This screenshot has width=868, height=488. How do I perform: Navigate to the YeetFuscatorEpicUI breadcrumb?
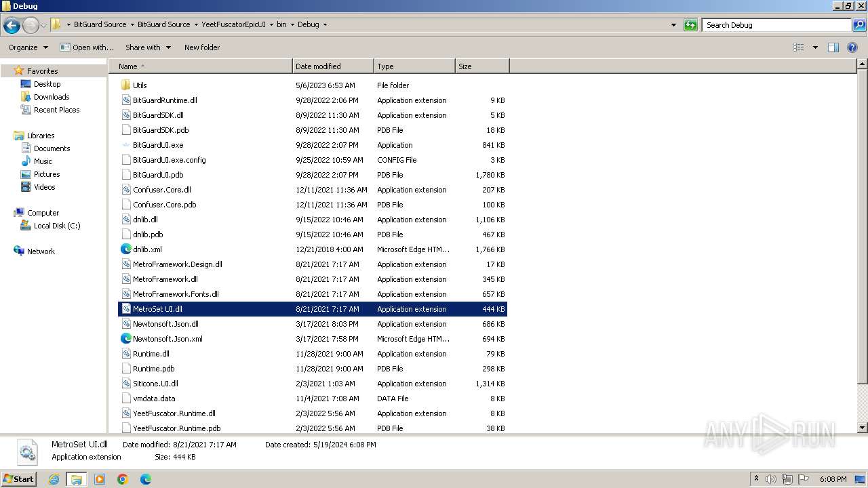point(233,24)
